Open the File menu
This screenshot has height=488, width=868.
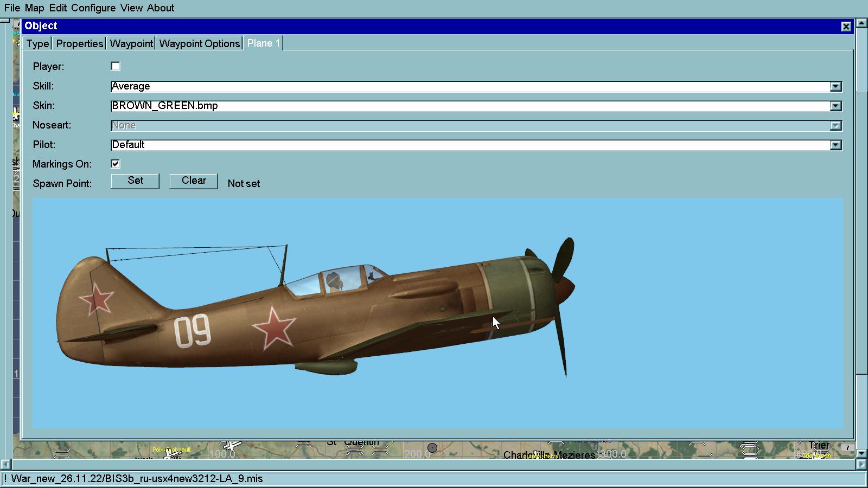(x=12, y=8)
